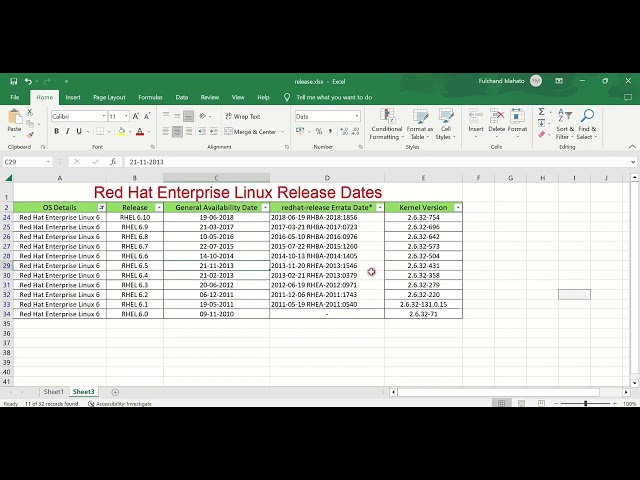Viewport: 640px width, 480px height.
Task: Undo the last action
Action: (x=28, y=81)
